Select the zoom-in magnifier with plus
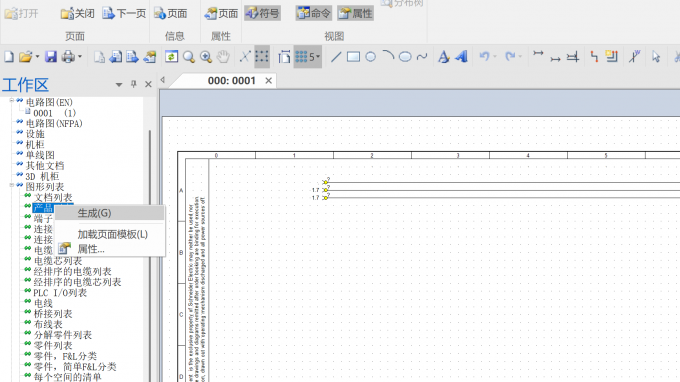 (206, 57)
